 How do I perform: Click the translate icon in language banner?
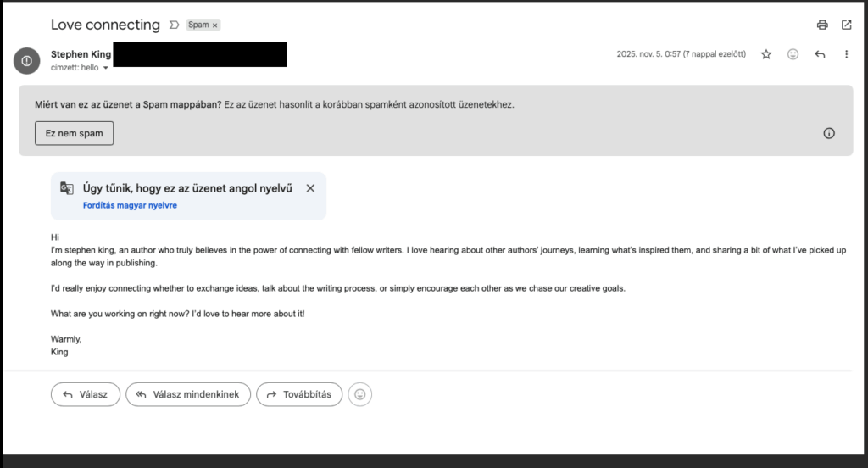67,188
